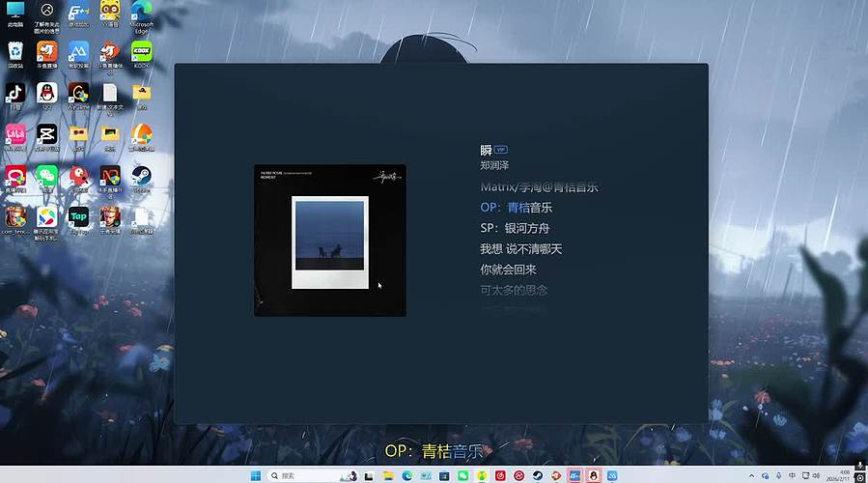Image resolution: width=868 pixels, height=483 pixels.
Task: Open the Recycle Bin desktop icon
Action: point(15,55)
